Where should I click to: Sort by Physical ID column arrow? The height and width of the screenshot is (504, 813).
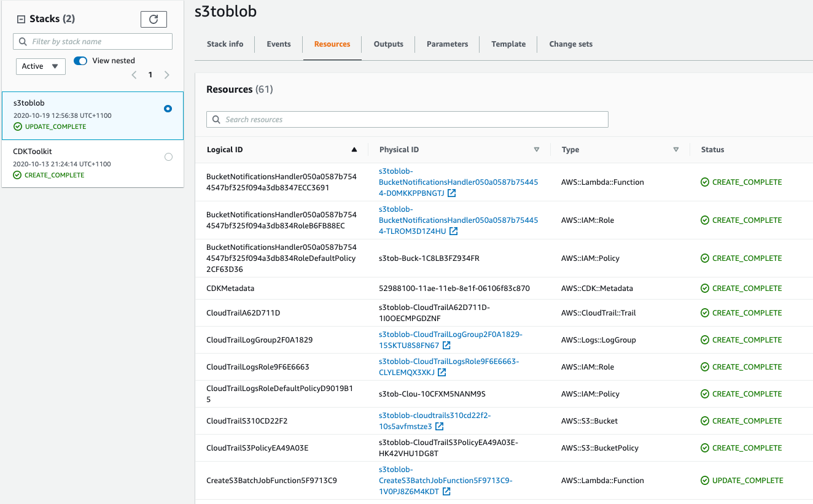click(x=537, y=150)
